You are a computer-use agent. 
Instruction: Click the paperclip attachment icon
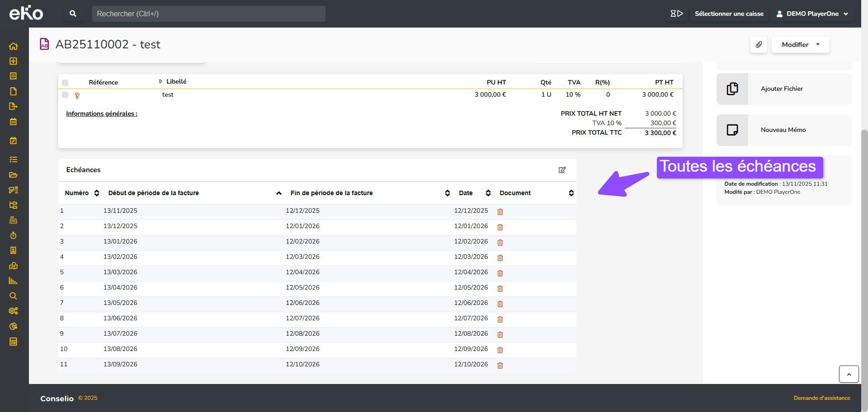point(759,45)
